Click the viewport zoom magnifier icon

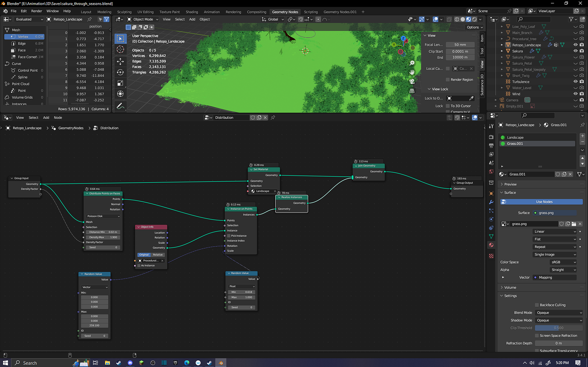point(412,63)
